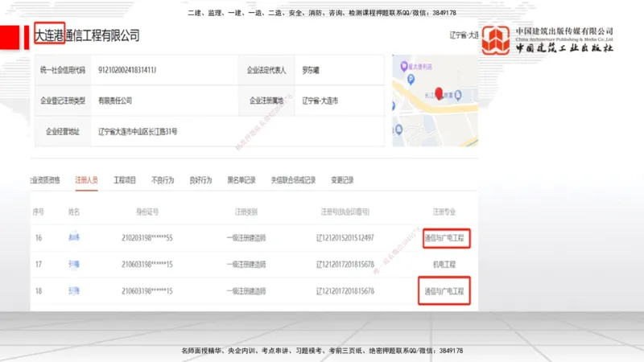This screenshot has width=644, height=362.
Task: Click the 序号 column header
Action: [x=38, y=212]
